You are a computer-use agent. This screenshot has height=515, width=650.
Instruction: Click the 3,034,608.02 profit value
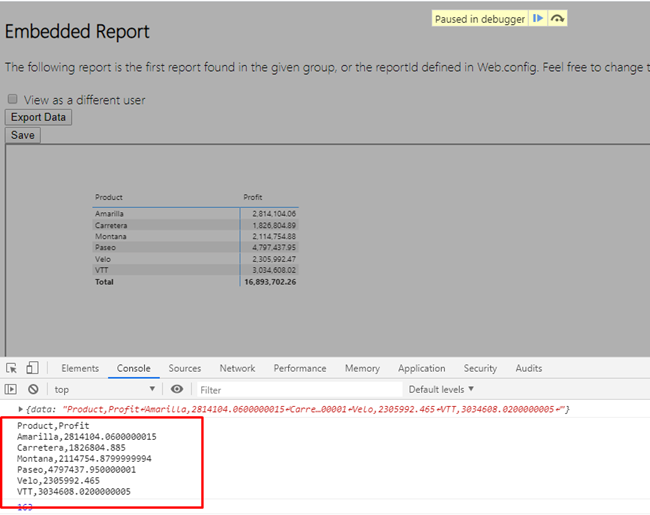pyautogui.click(x=274, y=270)
